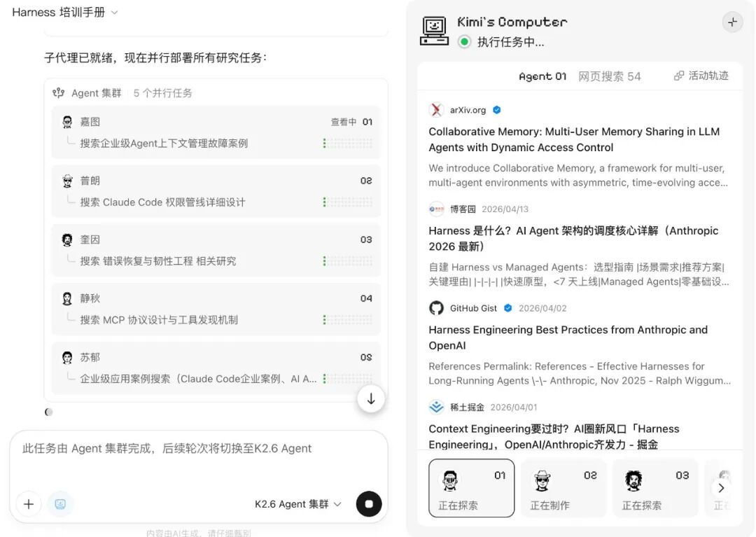
Task: Click the arXiv.org source logo icon
Action: [x=437, y=110]
